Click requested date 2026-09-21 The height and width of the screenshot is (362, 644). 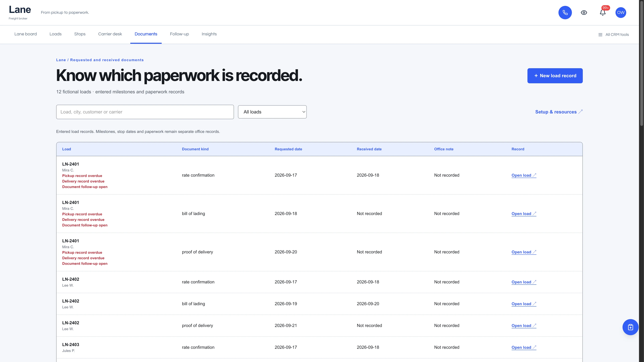click(x=286, y=325)
